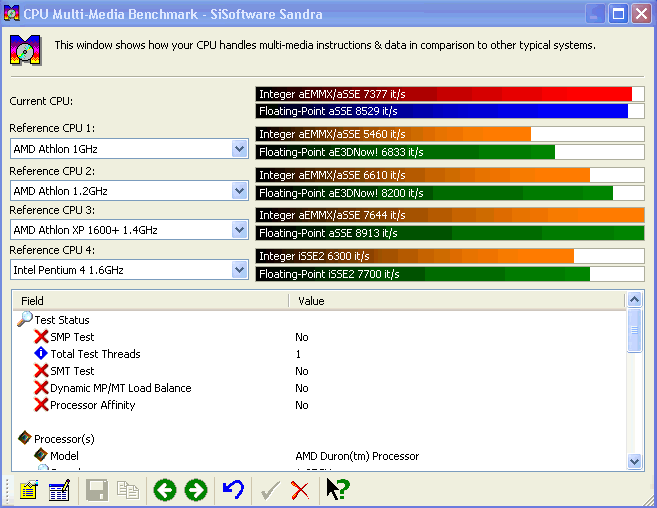
Task: Click the calendar edit toolbar icon
Action: (59, 490)
